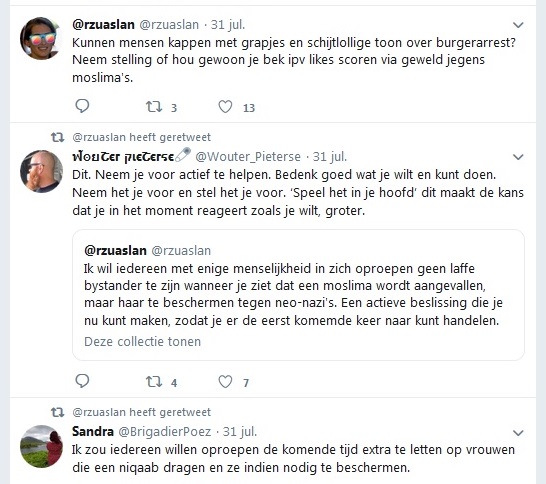Click '@rzuaslan heeft geretweet' above Sandra's tweet

[141, 412]
